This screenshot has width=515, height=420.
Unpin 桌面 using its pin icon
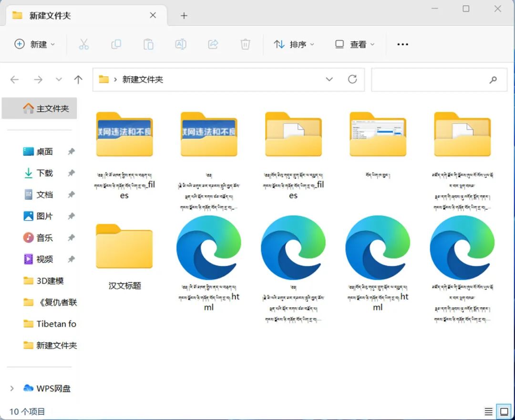[x=71, y=152]
